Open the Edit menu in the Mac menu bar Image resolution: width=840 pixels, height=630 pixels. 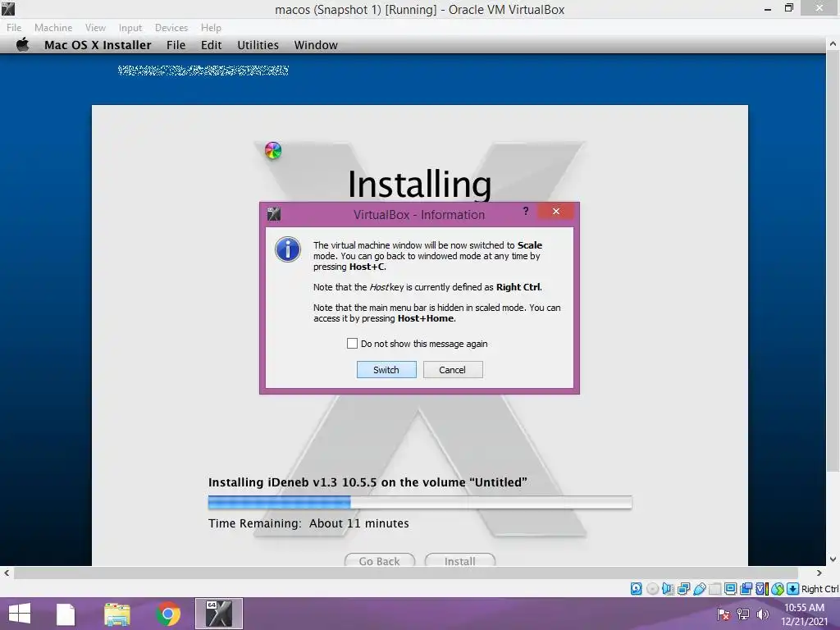coord(211,45)
